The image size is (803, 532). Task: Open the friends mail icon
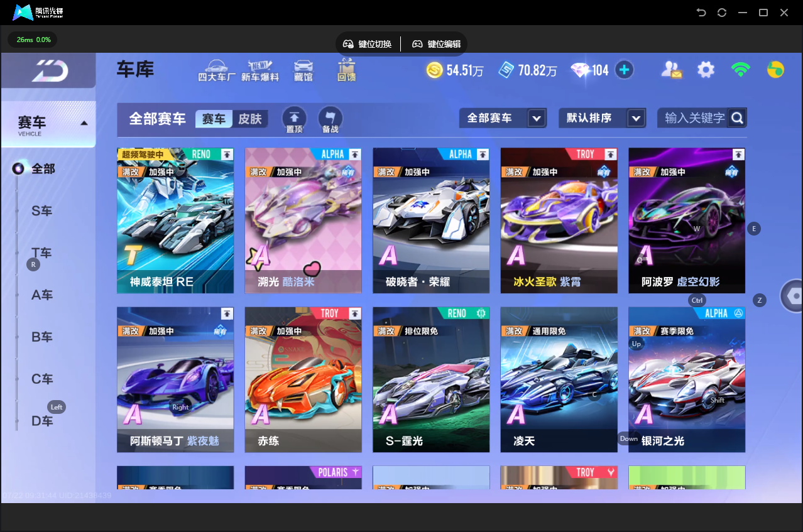click(x=671, y=70)
